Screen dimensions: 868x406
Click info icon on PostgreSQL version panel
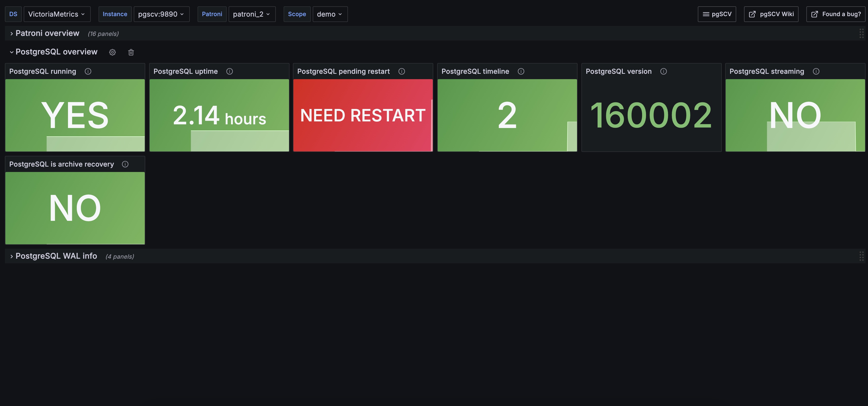click(x=663, y=71)
